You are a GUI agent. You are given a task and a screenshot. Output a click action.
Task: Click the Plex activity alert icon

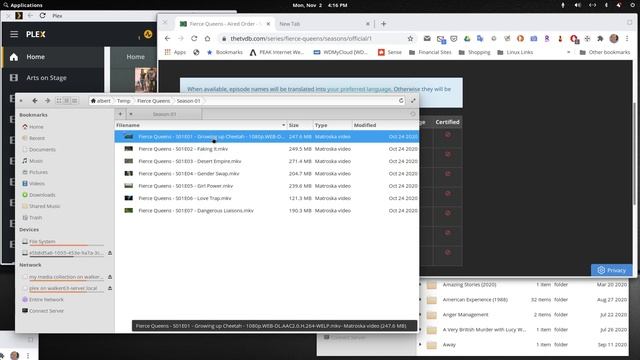click(148, 34)
